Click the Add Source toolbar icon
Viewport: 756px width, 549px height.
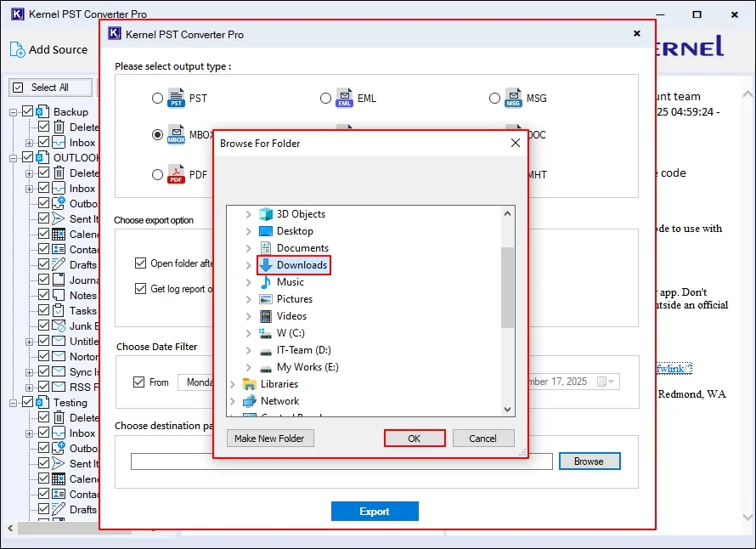pyautogui.click(x=18, y=49)
